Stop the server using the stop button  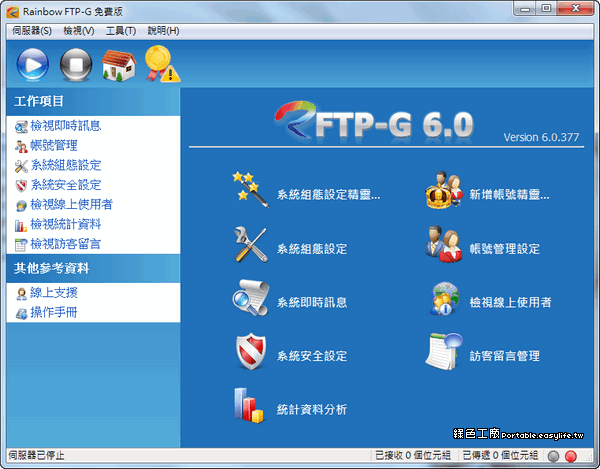point(76,64)
